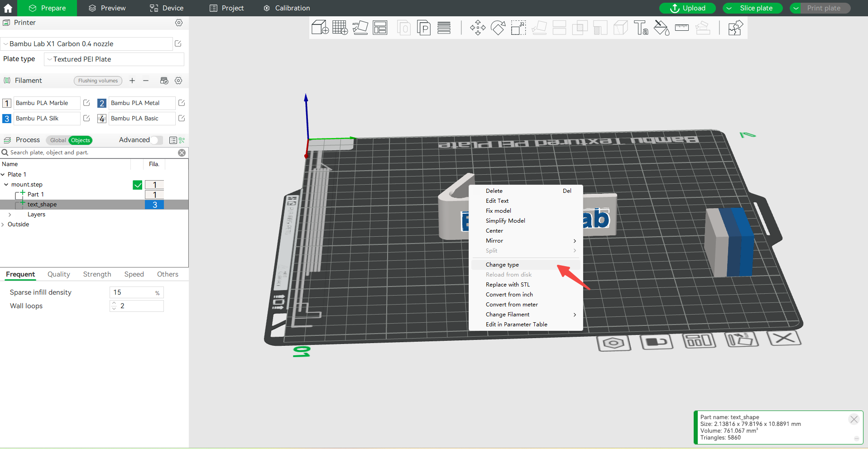The height and width of the screenshot is (449, 868).
Task: Open the Slice plate dropdown arrow
Action: [729, 8]
